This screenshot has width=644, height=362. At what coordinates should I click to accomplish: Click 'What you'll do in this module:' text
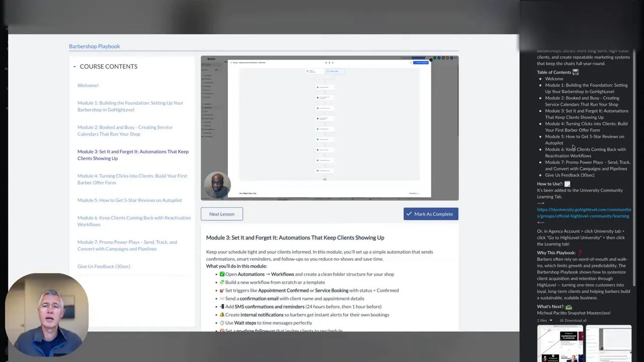click(236, 266)
